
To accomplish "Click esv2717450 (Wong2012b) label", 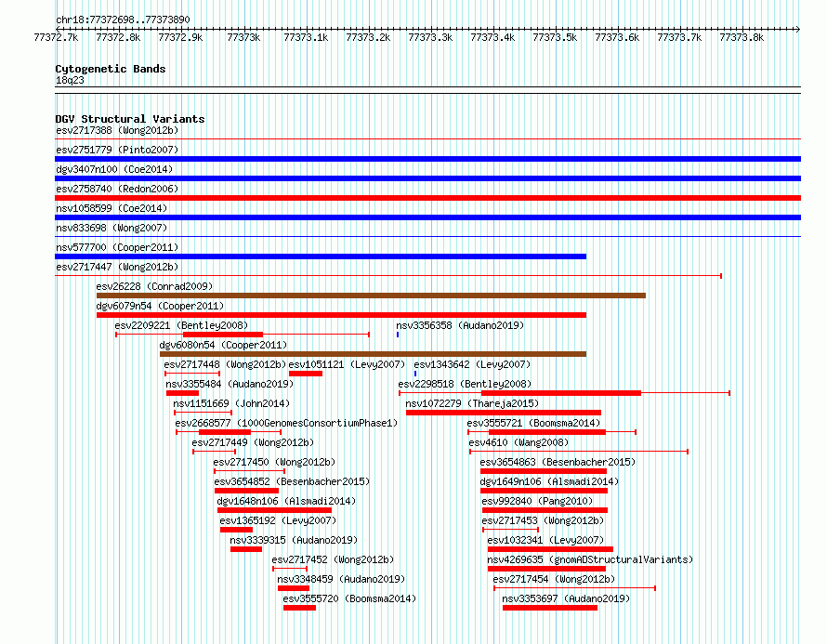I will (274, 462).
